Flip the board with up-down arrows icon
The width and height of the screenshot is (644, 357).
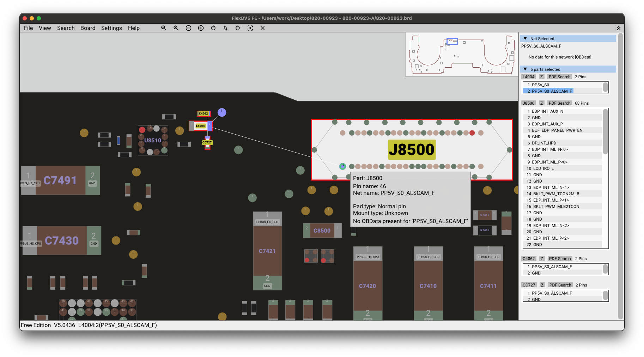(225, 28)
